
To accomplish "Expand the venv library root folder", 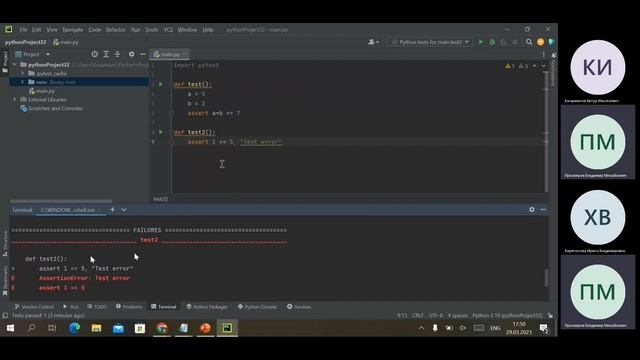I will pos(22,82).
